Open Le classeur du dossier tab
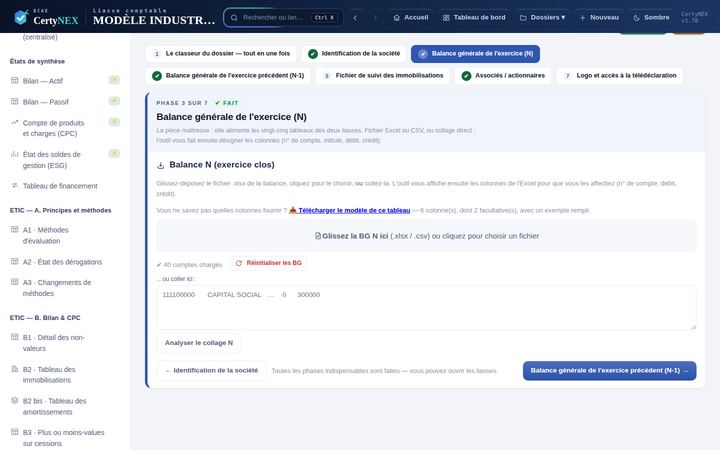Screen dimensions: 720x450 (x=221, y=54)
